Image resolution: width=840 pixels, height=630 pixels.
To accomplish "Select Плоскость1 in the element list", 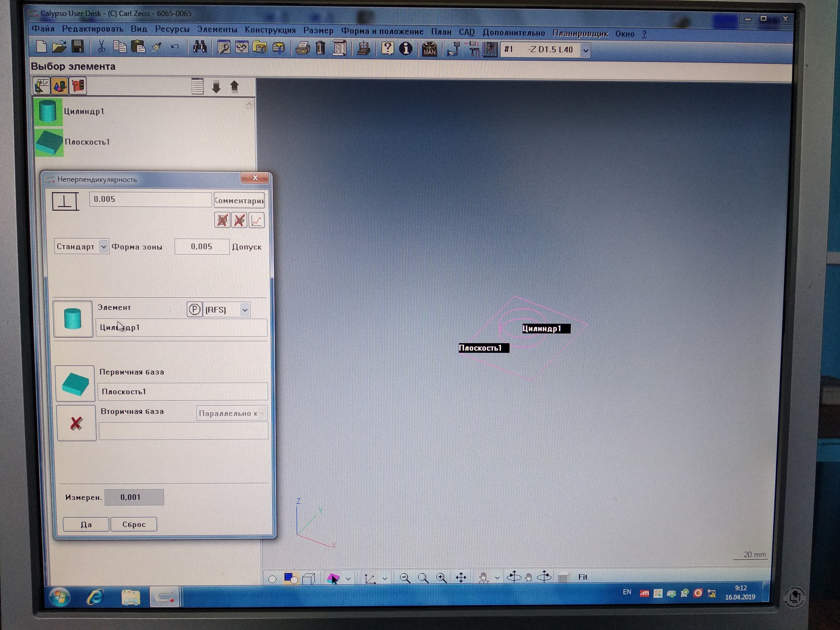I will [x=87, y=142].
